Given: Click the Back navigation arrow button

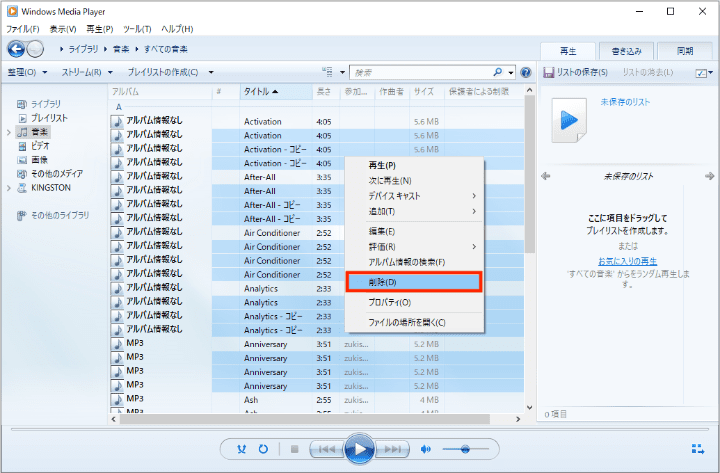Looking at the screenshot, I should coord(16,49).
